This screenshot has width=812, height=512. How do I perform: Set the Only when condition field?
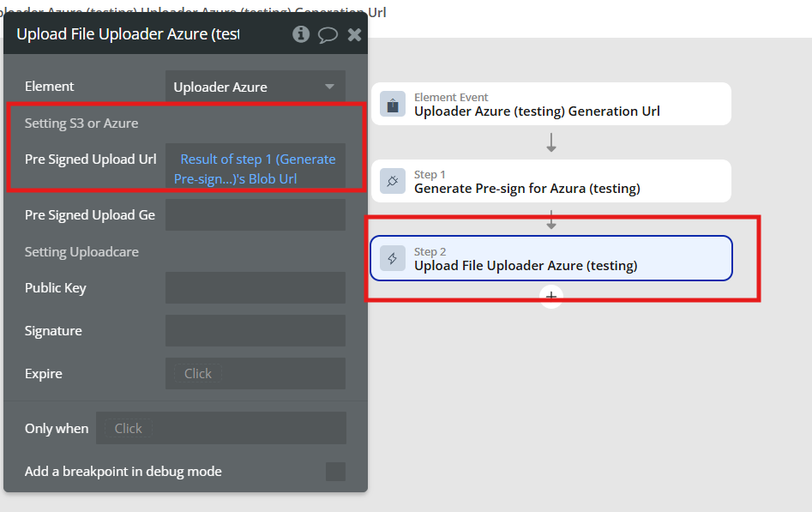tap(221, 429)
